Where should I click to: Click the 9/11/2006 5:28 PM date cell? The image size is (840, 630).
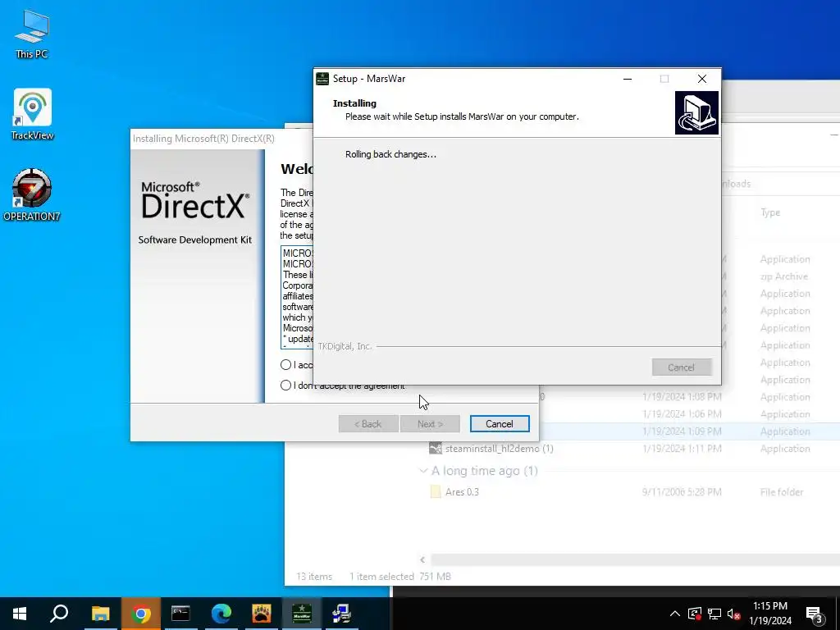[x=682, y=492]
